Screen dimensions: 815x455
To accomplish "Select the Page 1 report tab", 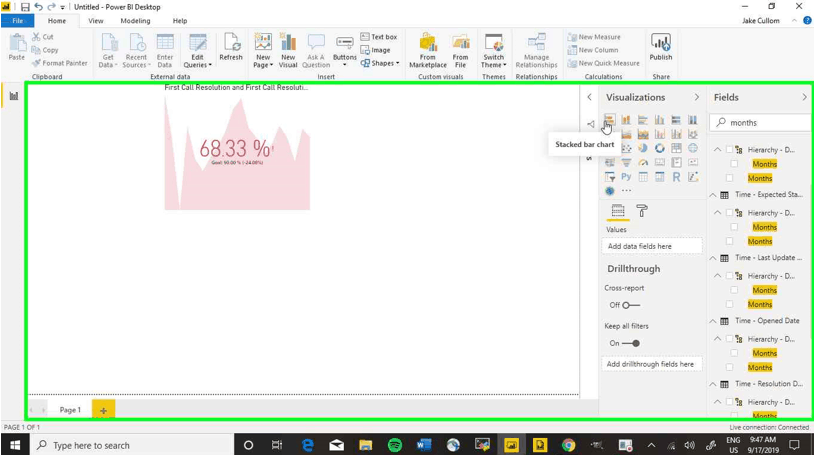I will (70, 410).
